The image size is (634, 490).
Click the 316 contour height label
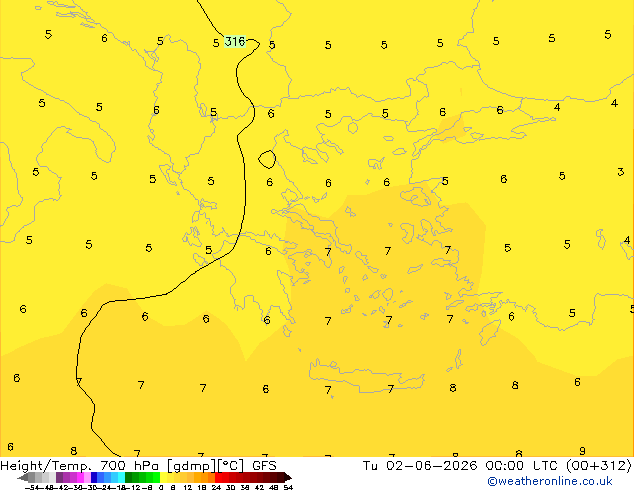click(x=235, y=41)
